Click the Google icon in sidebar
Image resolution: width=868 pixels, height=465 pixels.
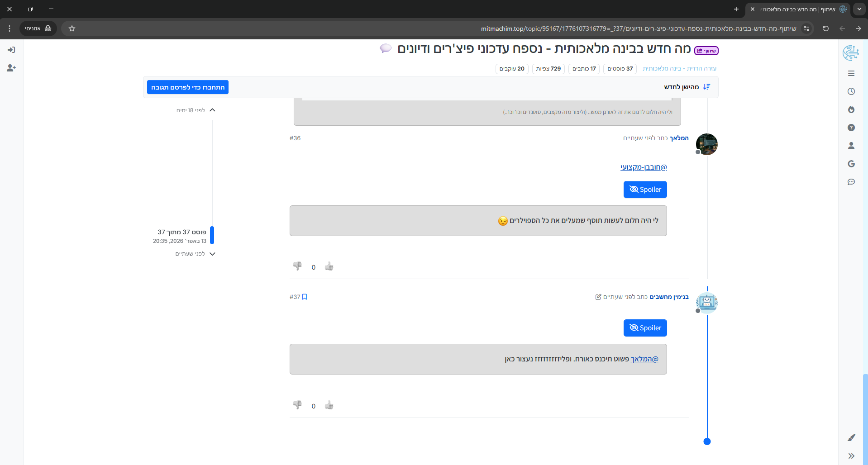pyautogui.click(x=851, y=164)
